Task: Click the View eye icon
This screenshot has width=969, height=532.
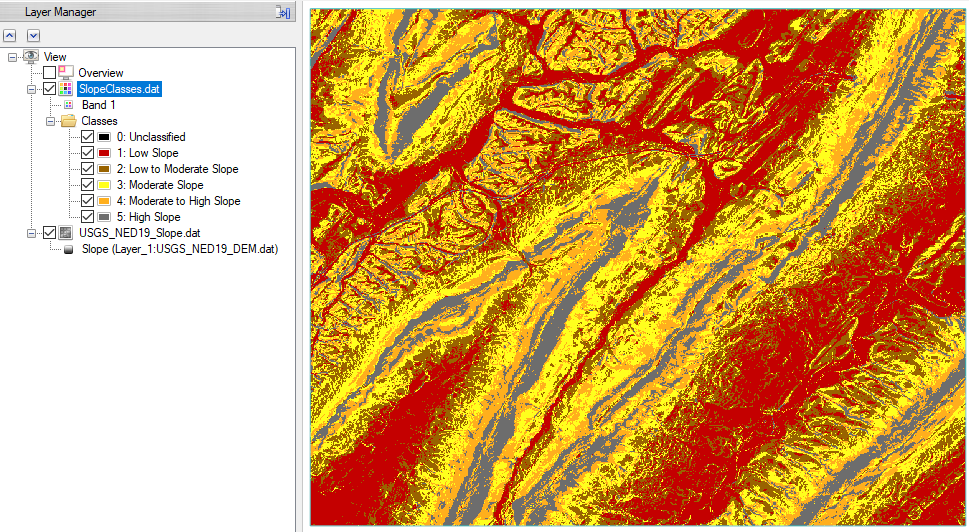Action: point(32,57)
